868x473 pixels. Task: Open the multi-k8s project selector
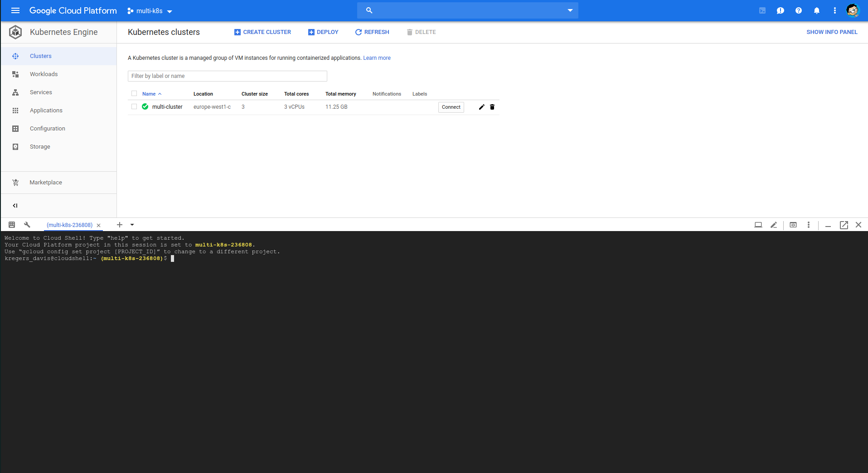click(x=150, y=11)
